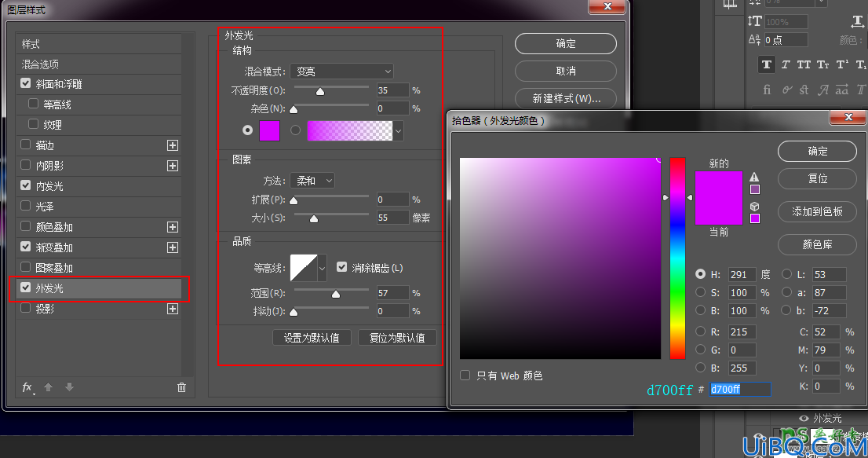Open the 混合模式 dropdown showing 变亮
This screenshot has width=868, height=458.
(x=342, y=71)
